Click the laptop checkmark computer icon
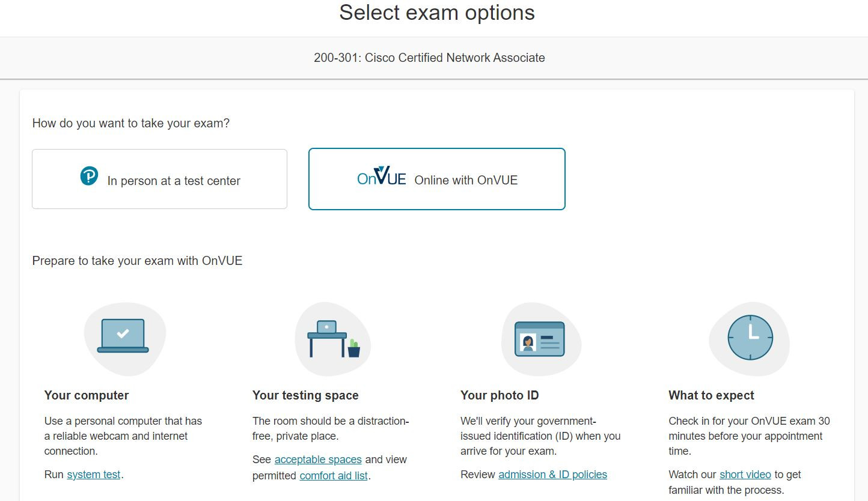Image resolution: width=868 pixels, height=501 pixels. click(x=123, y=336)
